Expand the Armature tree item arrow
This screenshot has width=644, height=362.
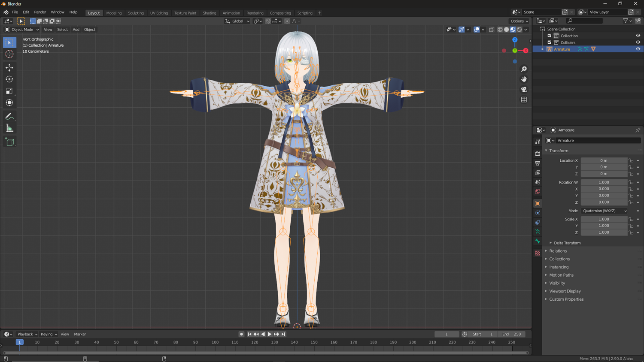coord(543,49)
